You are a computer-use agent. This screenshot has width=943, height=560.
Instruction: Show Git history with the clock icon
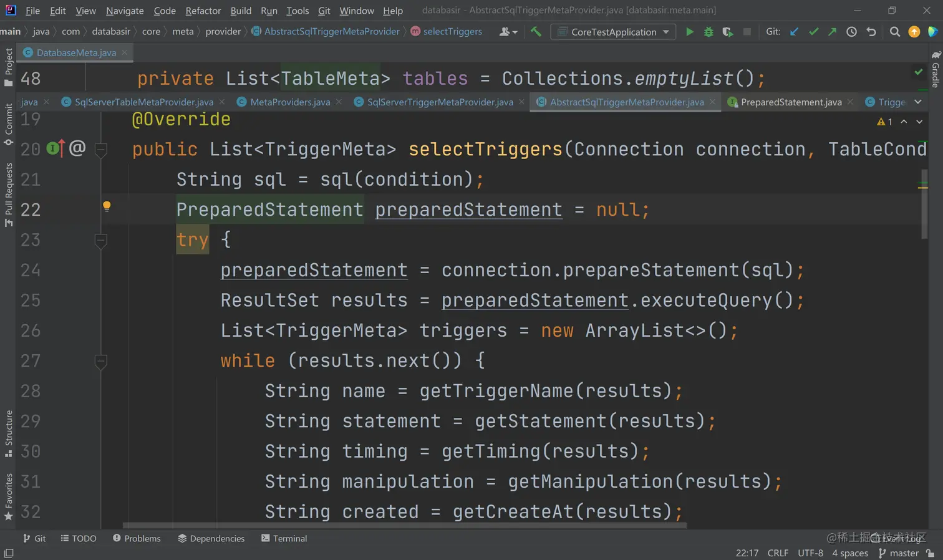(x=851, y=32)
